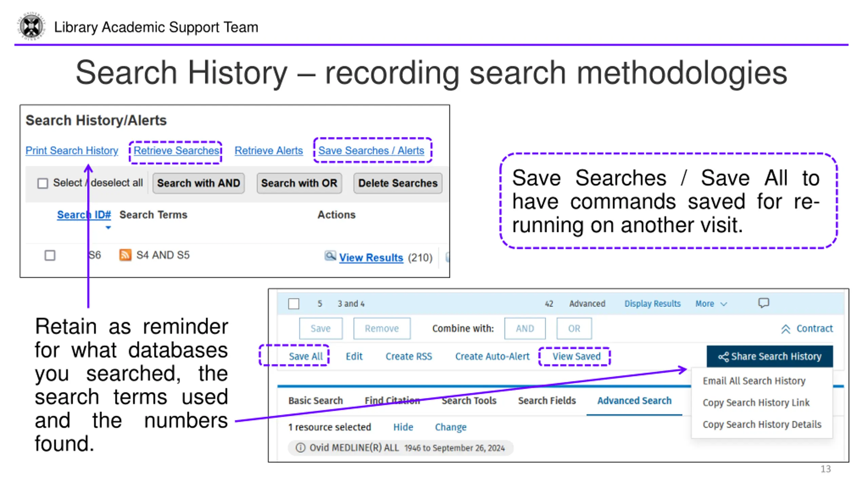Toggle the Select / deselect all checkbox
Viewport: 868px width, 488px height.
(x=43, y=183)
